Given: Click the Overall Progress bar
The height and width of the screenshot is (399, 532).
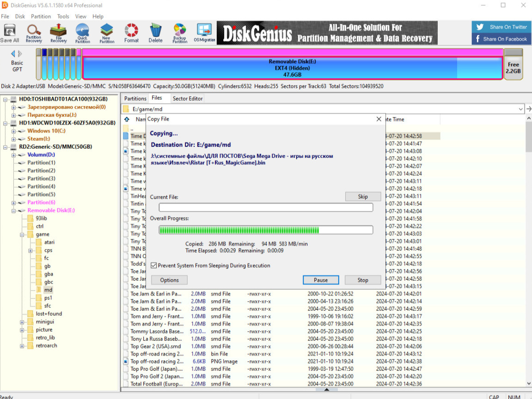Looking at the screenshot, I should pos(266,230).
